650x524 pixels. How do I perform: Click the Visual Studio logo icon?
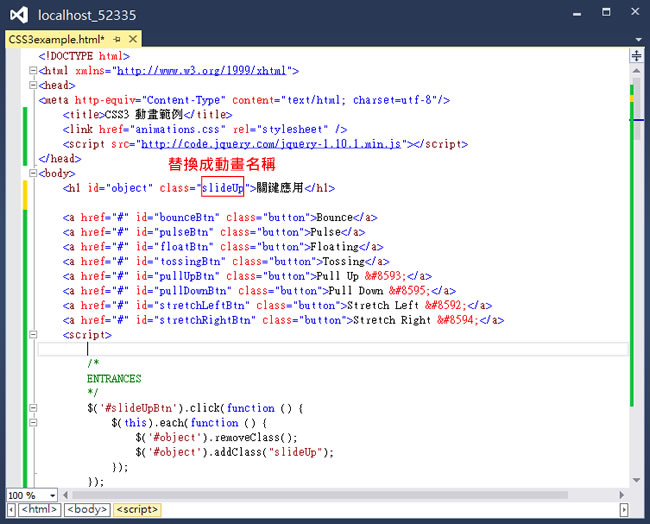19,15
